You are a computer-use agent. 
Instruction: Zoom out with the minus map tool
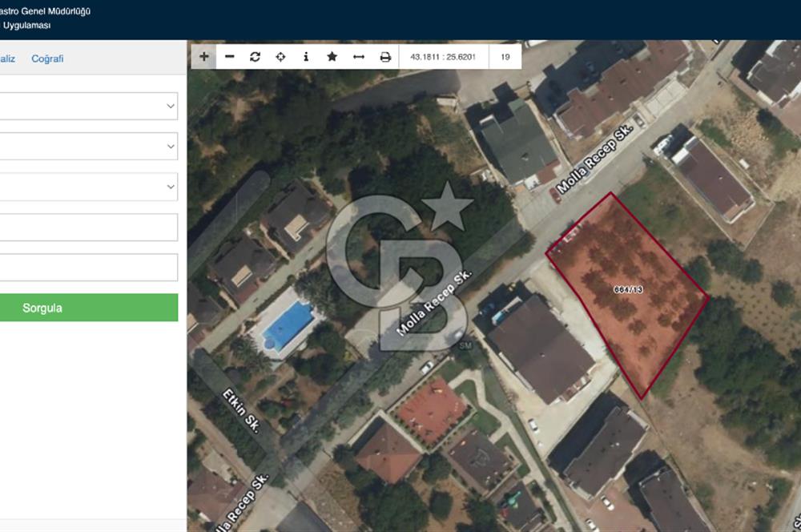229,57
